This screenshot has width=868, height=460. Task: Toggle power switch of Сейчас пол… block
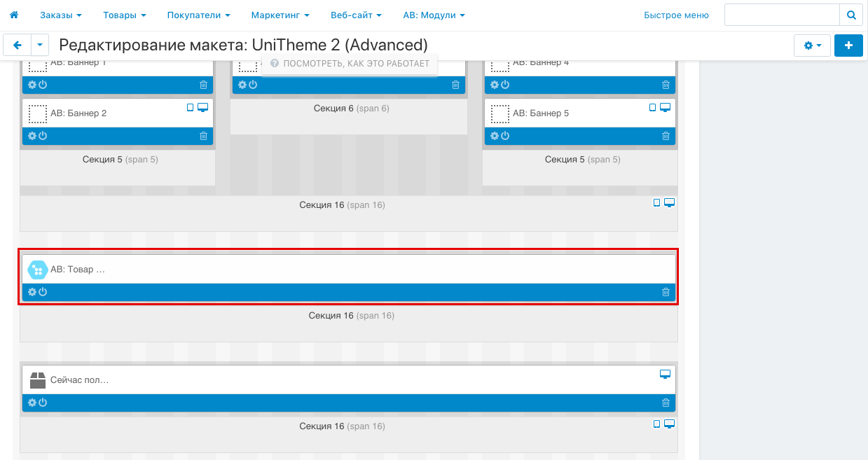pos(43,403)
